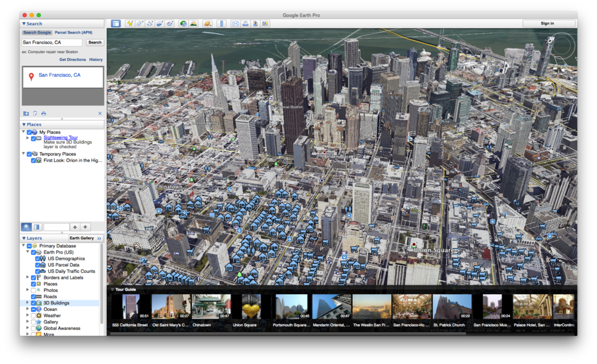The width and height of the screenshot is (597, 364).
Task: Select the Add Image Overlay tool
Action: click(159, 24)
